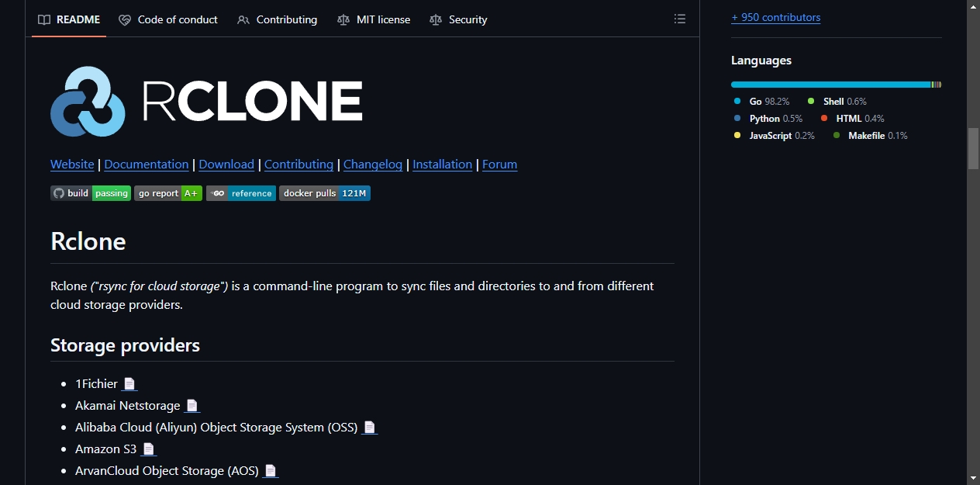The width and height of the screenshot is (980, 485).
Task: Click the page vertical scrollbar thumb
Action: (973, 148)
